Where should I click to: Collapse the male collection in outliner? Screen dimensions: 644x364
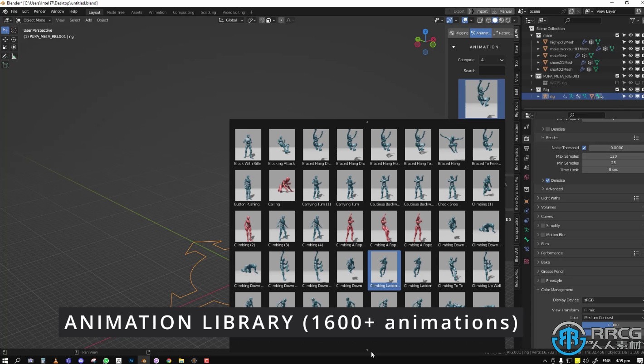pyautogui.click(x=532, y=35)
